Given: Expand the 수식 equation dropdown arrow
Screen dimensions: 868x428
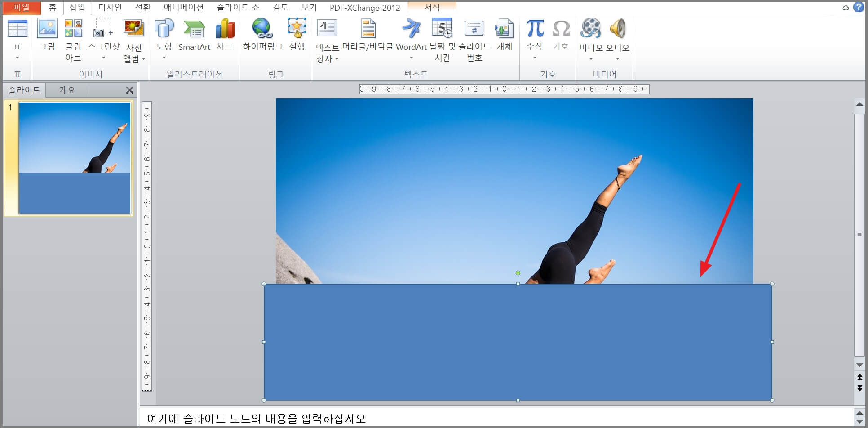Looking at the screenshot, I should point(535,58).
